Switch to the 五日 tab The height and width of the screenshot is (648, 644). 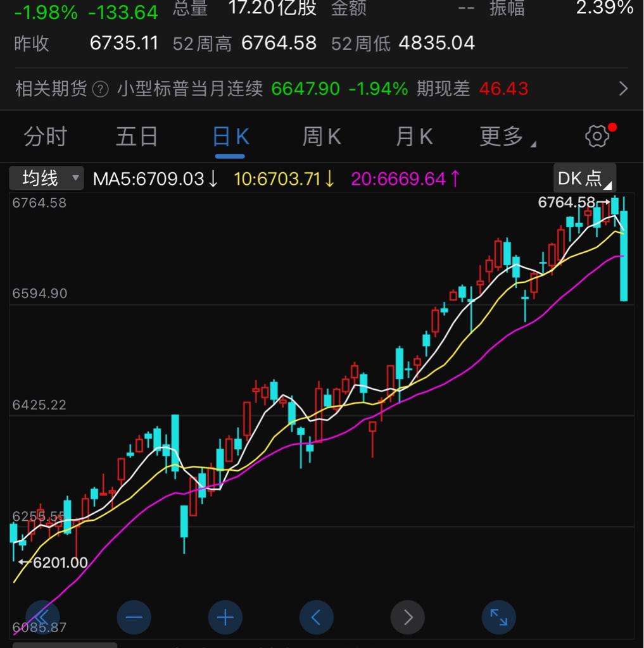coord(137,137)
